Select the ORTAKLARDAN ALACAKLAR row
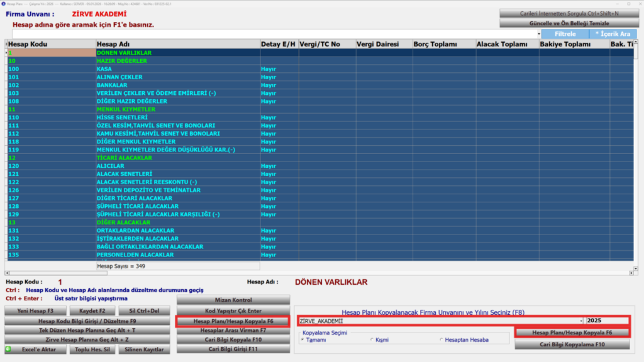The height and width of the screenshot is (362, 644). click(x=320, y=230)
